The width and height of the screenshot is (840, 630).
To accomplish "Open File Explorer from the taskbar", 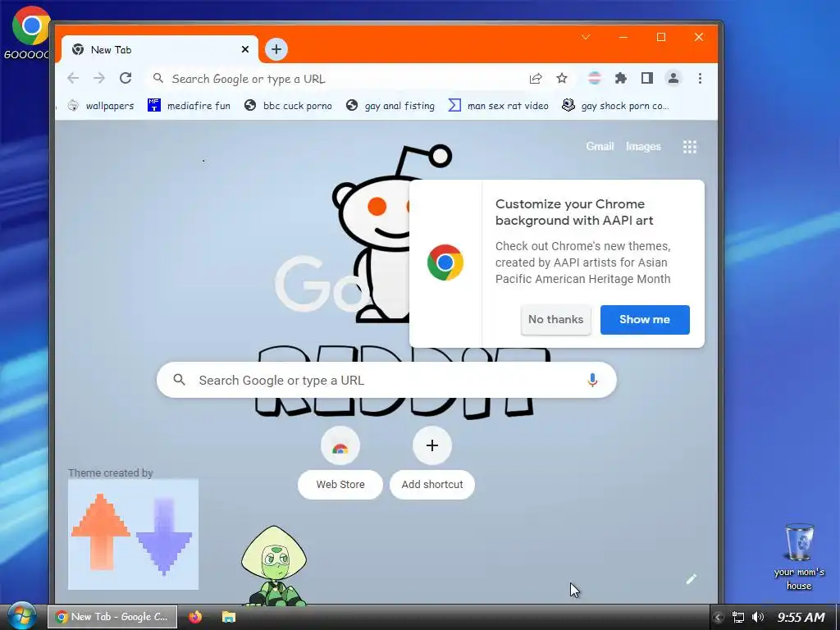I will (x=229, y=617).
